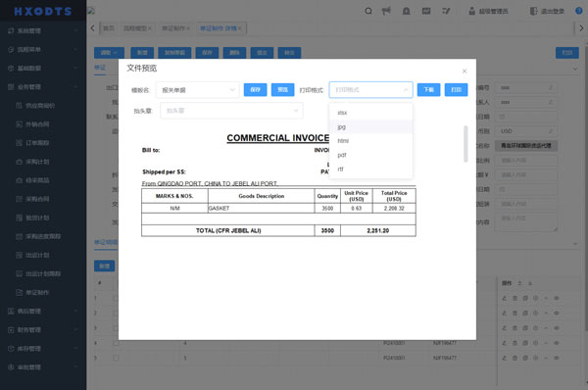Screen dimensions: 588x390
Task: Click the up-arrow sort icon beside the 操作 column header
Action: pos(519,283)
